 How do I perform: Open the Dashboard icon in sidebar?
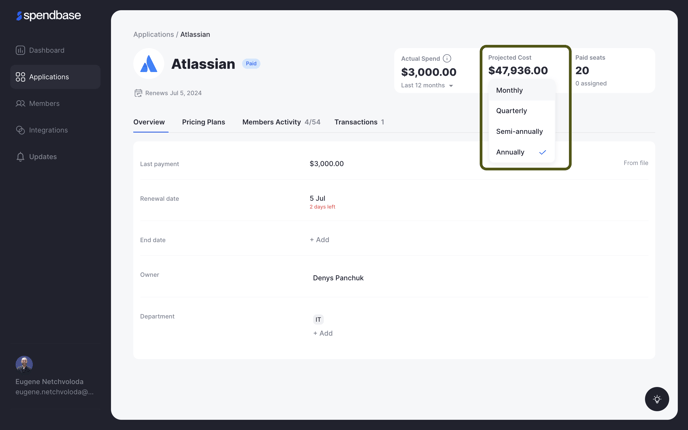[x=20, y=50]
